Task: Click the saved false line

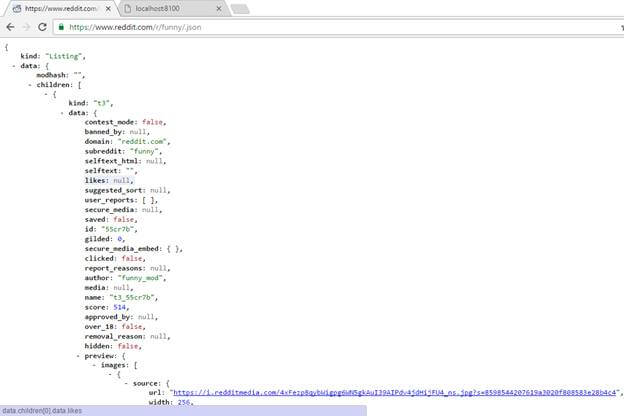Action: [x=111, y=219]
